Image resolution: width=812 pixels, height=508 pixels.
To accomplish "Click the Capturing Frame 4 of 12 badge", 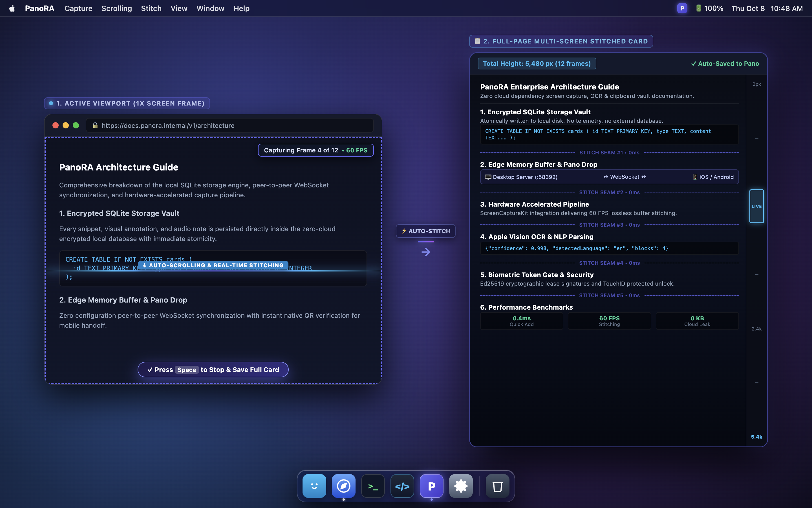I will (x=315, y=150).
